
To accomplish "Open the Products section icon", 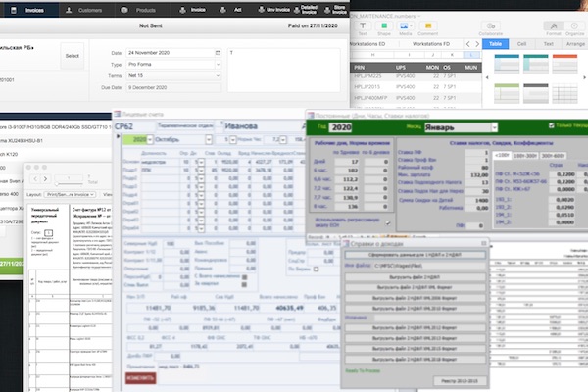I will [x=124, y=10].
